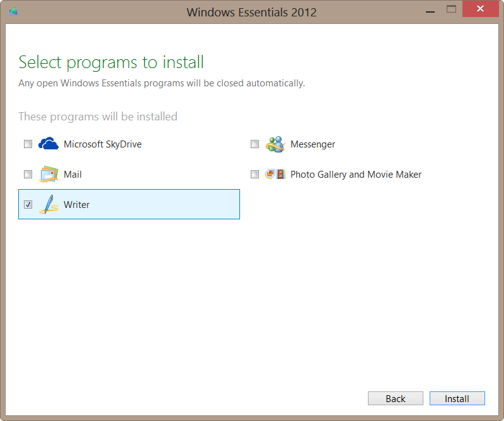
Task: Uncheck the Writer checkbox
Action: click(28, 205)
